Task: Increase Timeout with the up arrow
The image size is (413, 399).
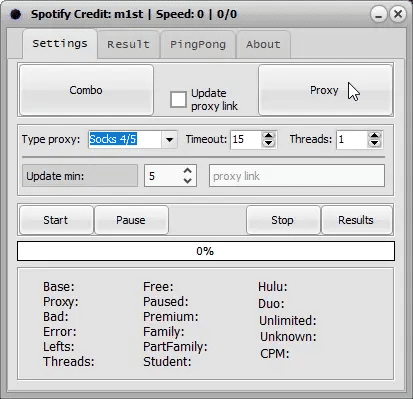Action: (268, 136)
